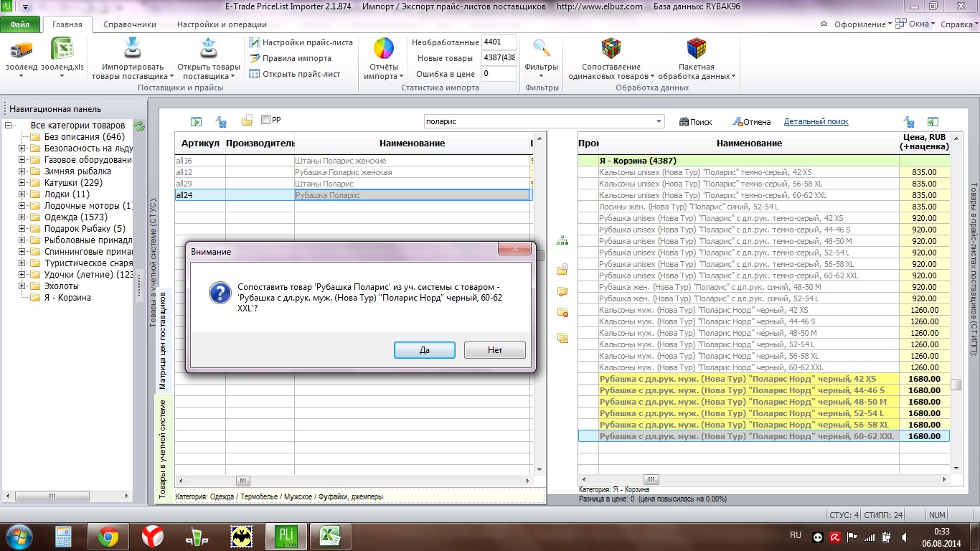
Task: Click the Ошибка в цене value field
Action: [499, 74]
